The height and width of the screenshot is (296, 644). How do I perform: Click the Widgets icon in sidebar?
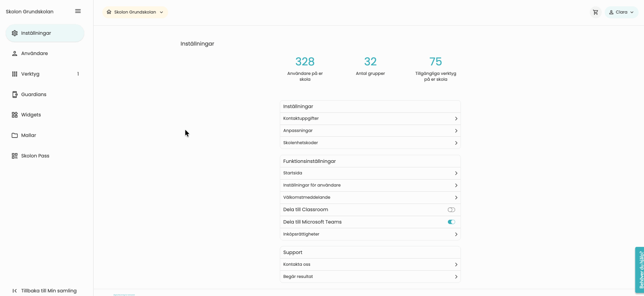pyautogui.click(x=14, y=115)
